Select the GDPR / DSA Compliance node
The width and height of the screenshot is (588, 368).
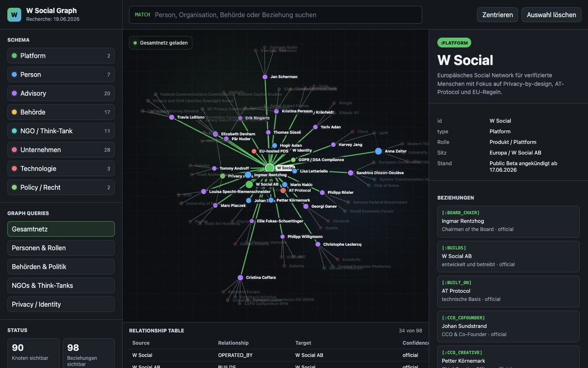tap(294, 160)
